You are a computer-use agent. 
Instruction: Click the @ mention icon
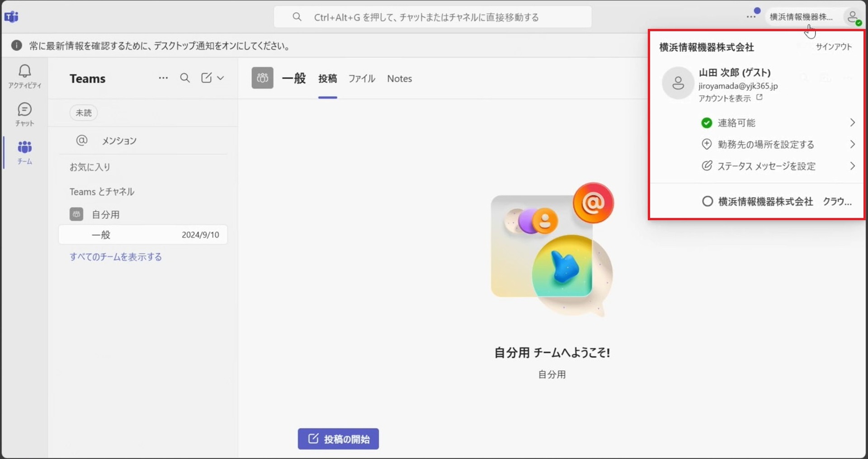coord(82,141)
